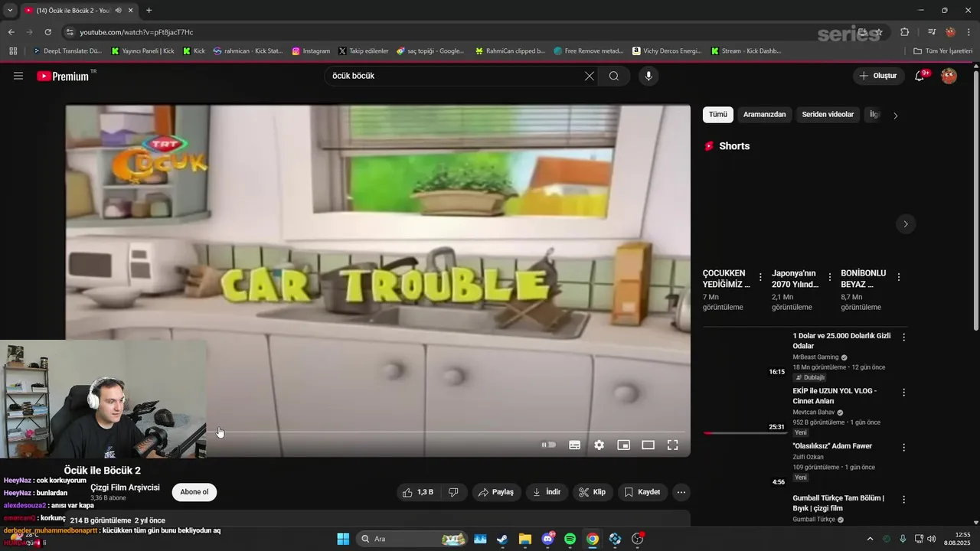
Task: Select the Seriden videolar filter chip
Action: (x=828, y=115)
